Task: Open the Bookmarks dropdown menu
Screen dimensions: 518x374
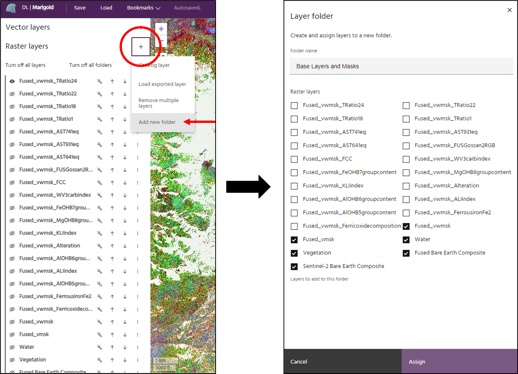Action: point(143,8)
